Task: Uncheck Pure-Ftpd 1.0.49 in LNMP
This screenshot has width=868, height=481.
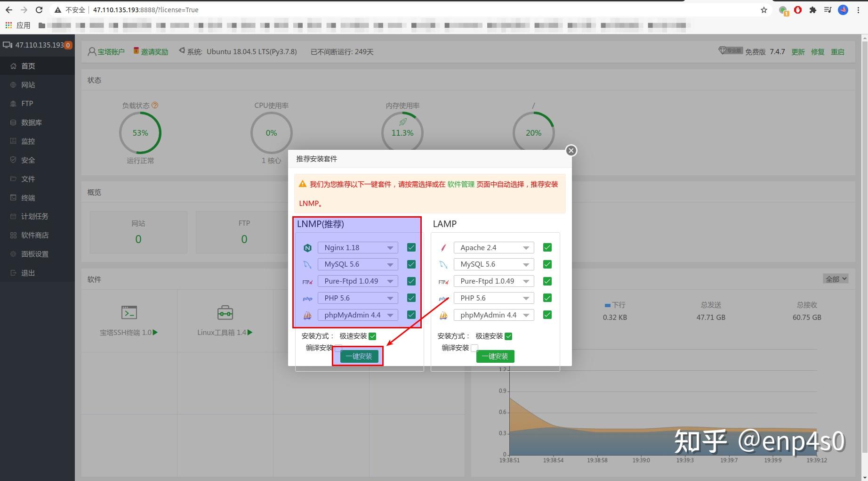Action: coord(411,281)
